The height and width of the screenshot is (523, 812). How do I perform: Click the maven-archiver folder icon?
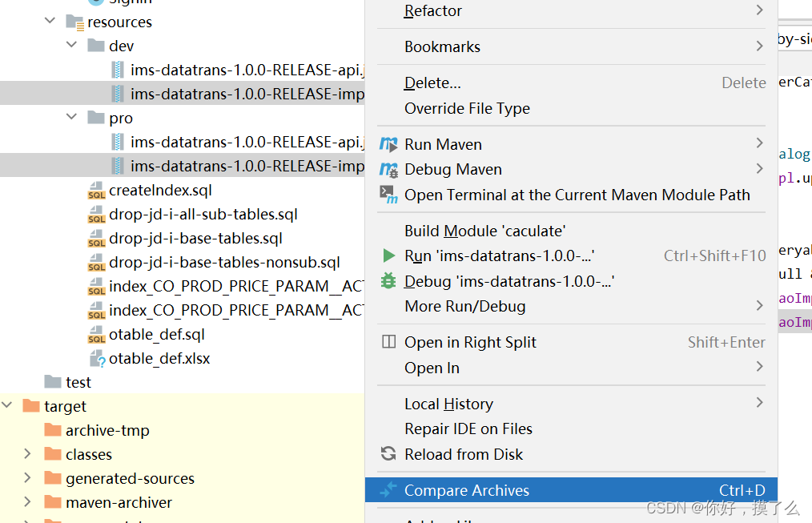click(53, 501)
